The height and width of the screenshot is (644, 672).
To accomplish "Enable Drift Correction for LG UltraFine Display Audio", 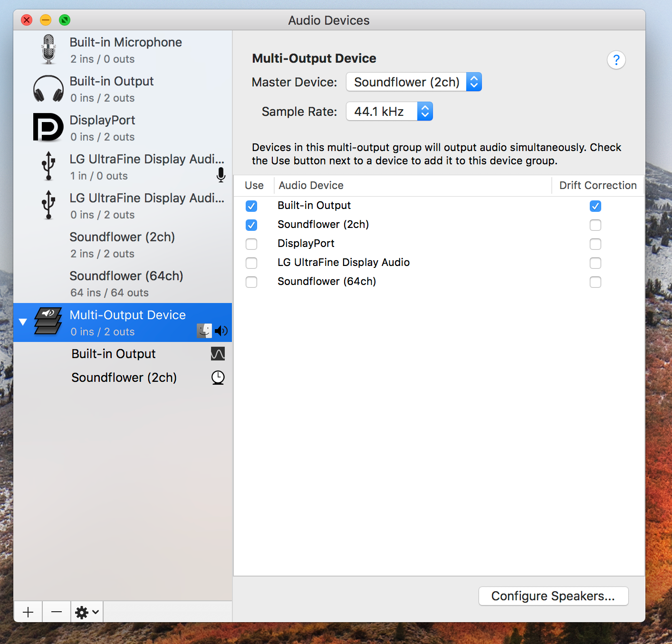I will 595,263.
